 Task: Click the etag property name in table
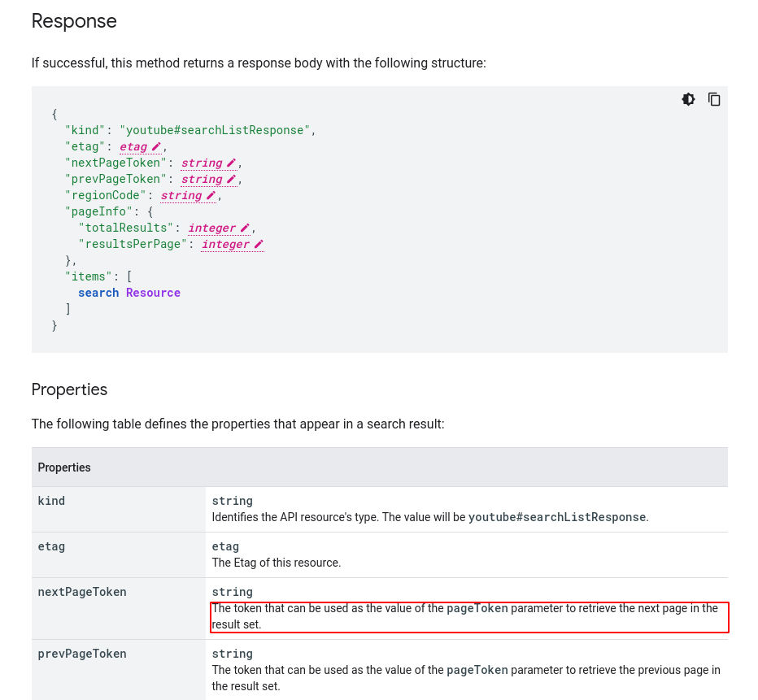pos(51,546)
